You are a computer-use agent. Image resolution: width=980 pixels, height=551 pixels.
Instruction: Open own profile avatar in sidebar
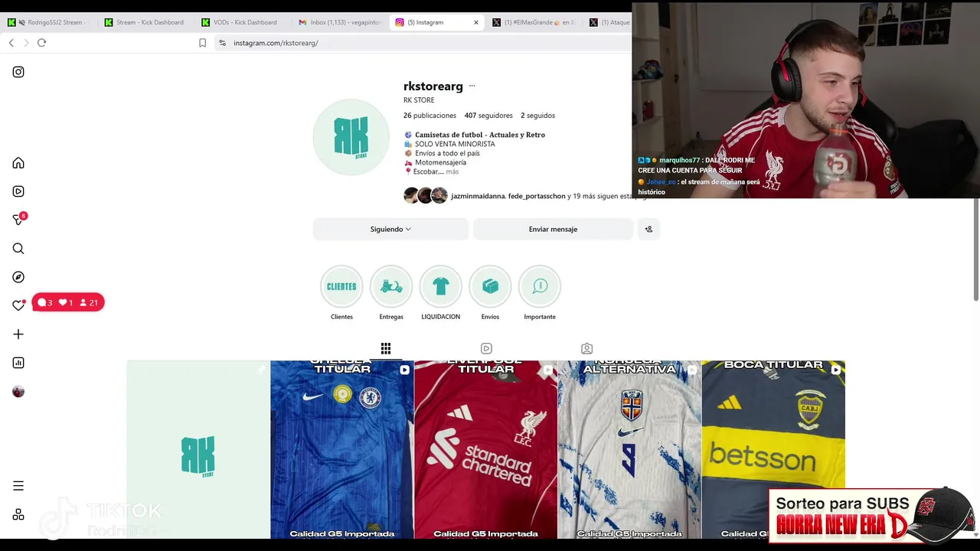18,392
